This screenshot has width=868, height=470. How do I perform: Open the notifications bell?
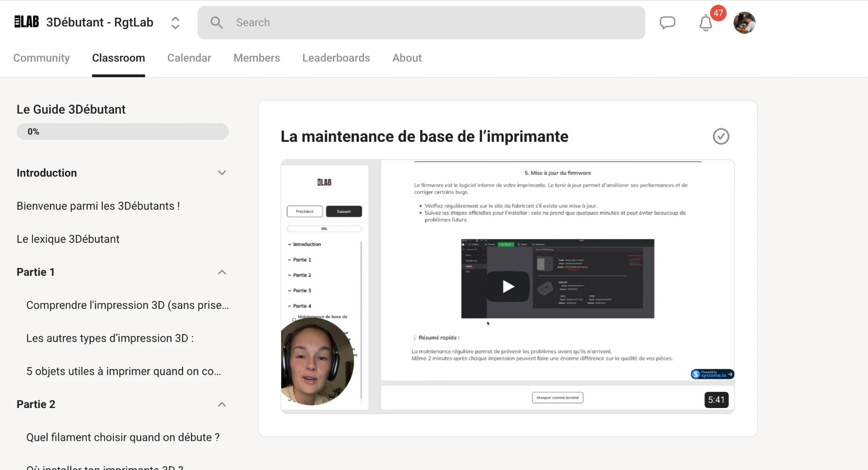click(x=706, y=23)
